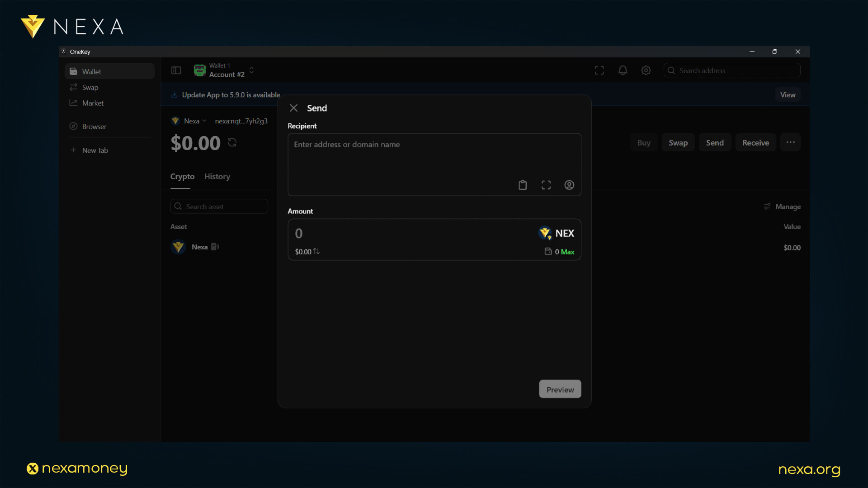Screen dimensions: 868x488
Task: Click the Receive button
Action: (755, 143)
